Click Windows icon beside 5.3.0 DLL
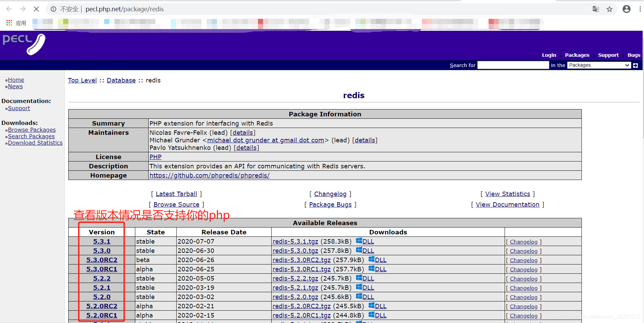The width and height of the screenshot is (644, 323). [x=359, y=250]
